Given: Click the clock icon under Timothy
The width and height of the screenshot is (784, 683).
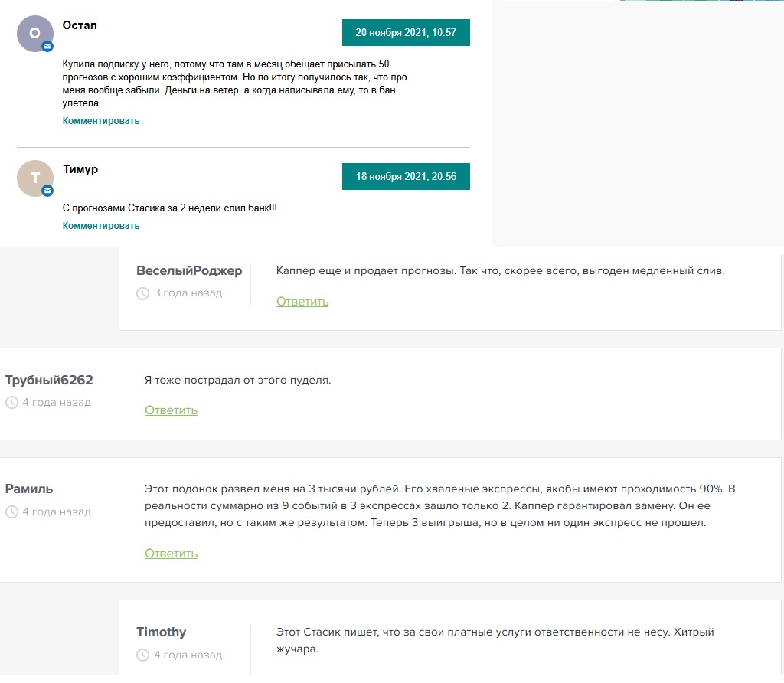Looking at the screenshot, I should 142,655.
